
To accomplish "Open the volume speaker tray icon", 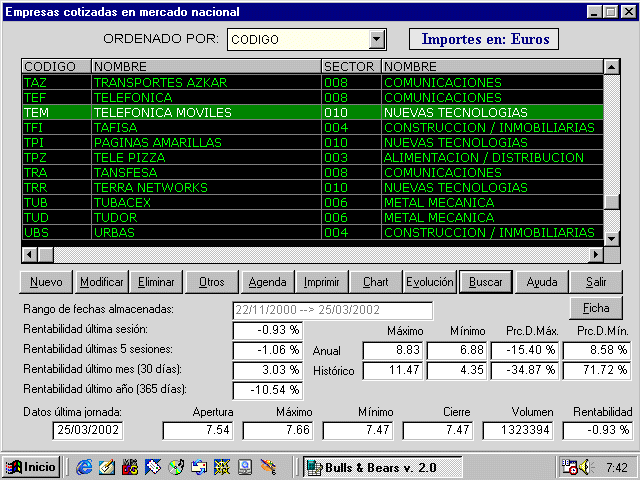I will pos(587,467).
